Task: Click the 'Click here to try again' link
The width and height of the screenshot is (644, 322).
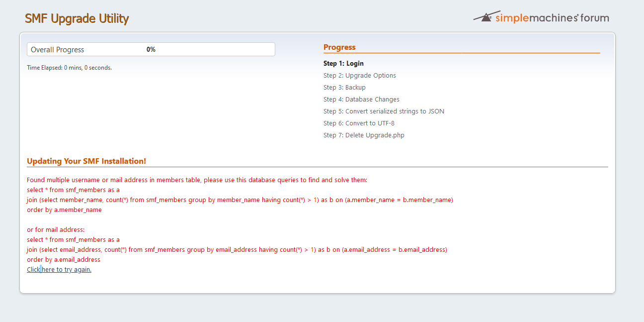Action: 59,269
